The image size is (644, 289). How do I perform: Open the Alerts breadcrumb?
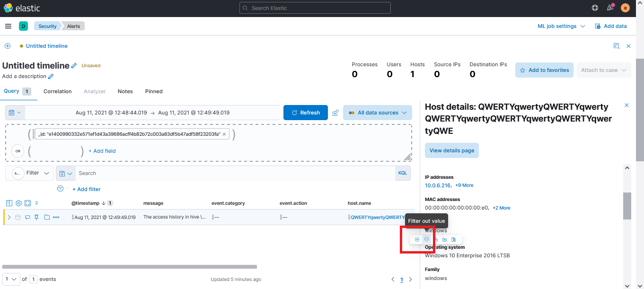(73, 26)
